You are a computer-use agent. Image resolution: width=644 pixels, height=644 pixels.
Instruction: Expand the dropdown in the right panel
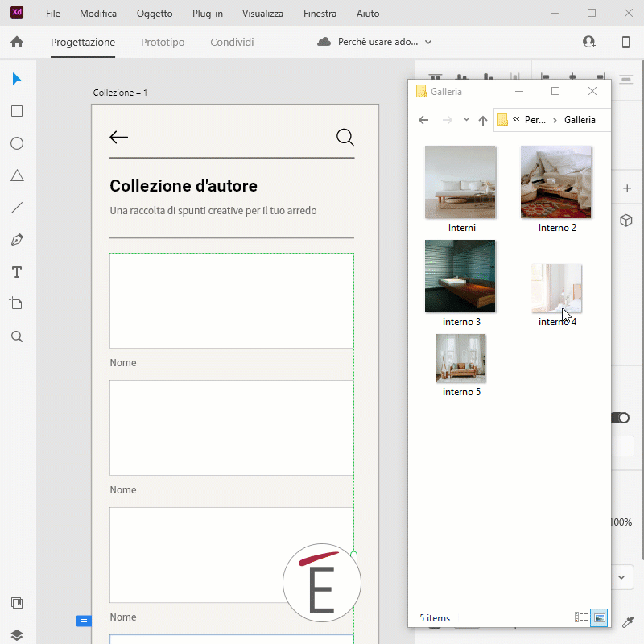coord(621,577)
